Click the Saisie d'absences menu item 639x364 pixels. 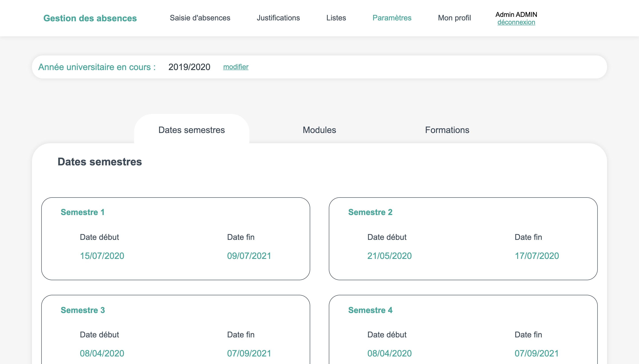pyautogui.click(x=200, y=18)
